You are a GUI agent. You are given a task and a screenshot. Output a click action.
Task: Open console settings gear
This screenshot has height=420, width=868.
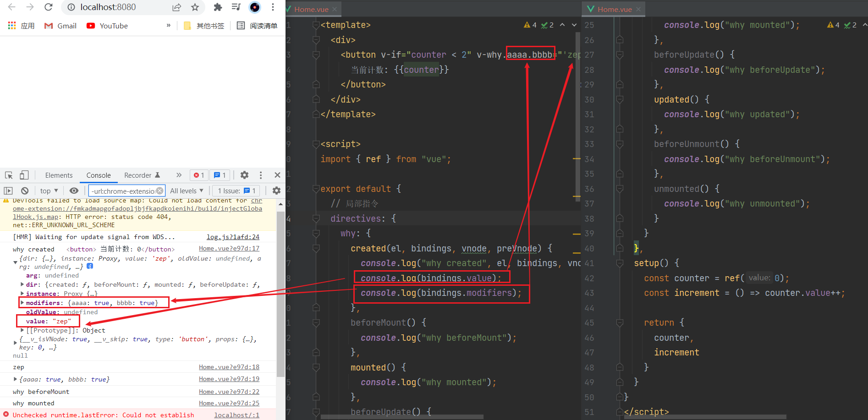(x=276, y=191)
